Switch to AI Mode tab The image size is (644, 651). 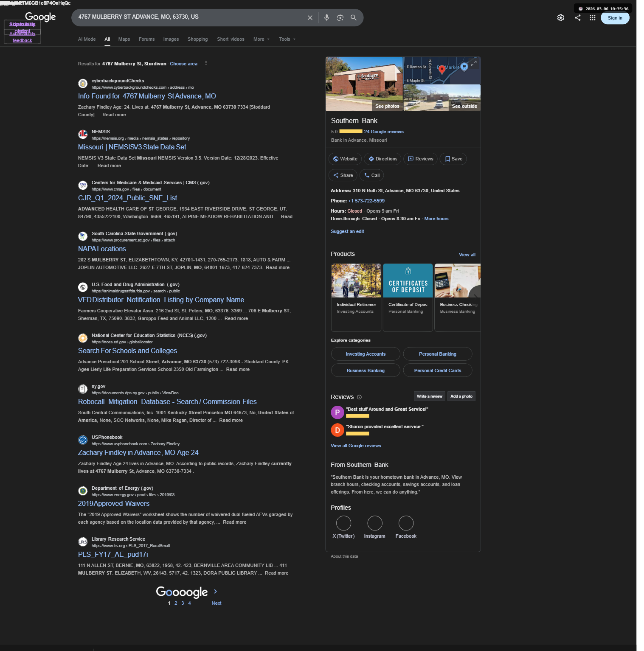pos(87,39)
